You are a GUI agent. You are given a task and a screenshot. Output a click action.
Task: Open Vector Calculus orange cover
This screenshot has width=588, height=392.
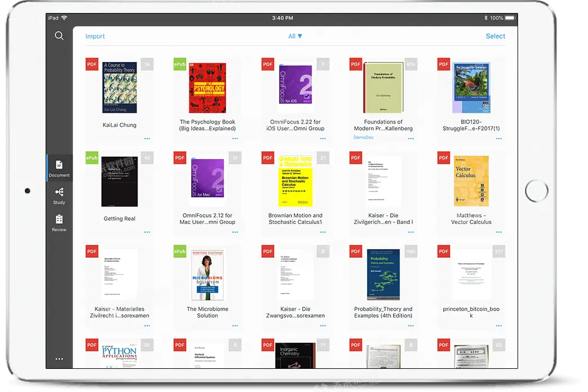coord(471,181)
